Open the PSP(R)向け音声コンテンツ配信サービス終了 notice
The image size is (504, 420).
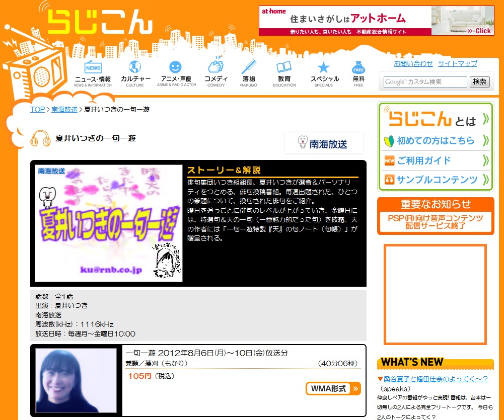[436, 222]
